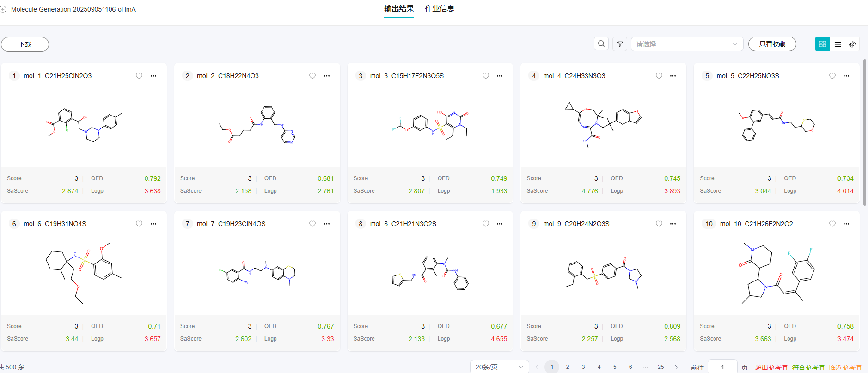
Task: Select SaScore value 4.776
Action: (590, 191)
